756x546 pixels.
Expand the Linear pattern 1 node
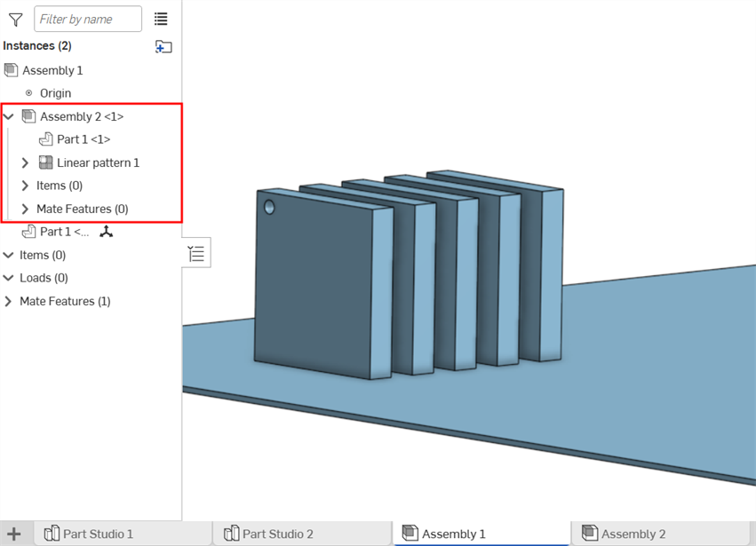click(x=25, y=162)
